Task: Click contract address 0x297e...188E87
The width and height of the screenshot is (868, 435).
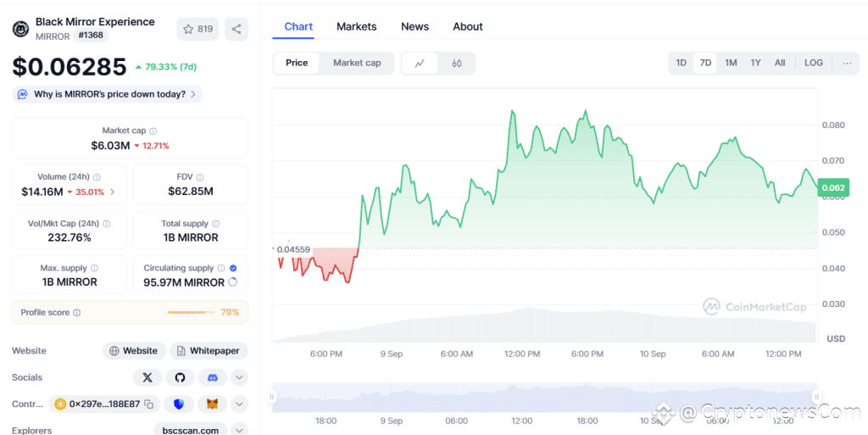Action: click(x=104, y=404)
